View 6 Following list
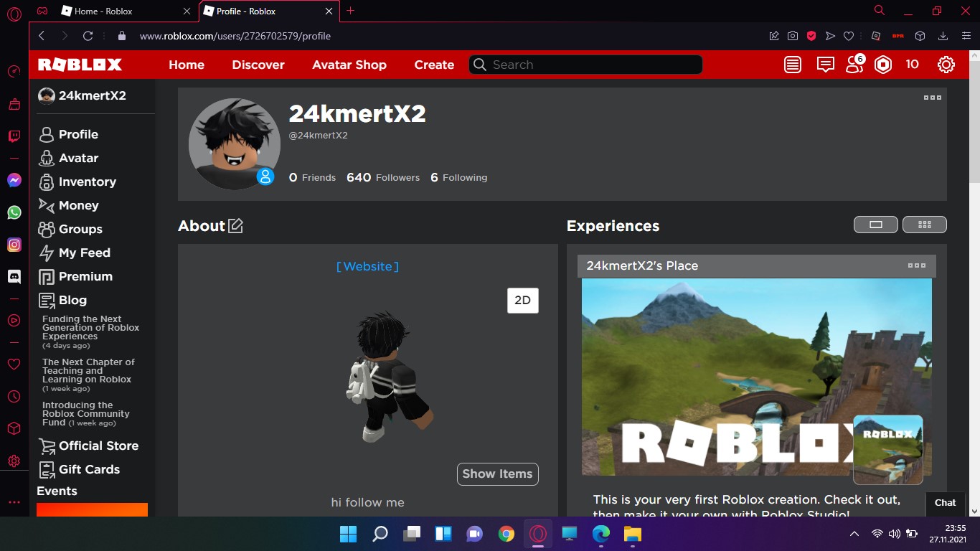The width and height of the screenshot is (980, 551). pyautogui.click(x=459, y=177)
